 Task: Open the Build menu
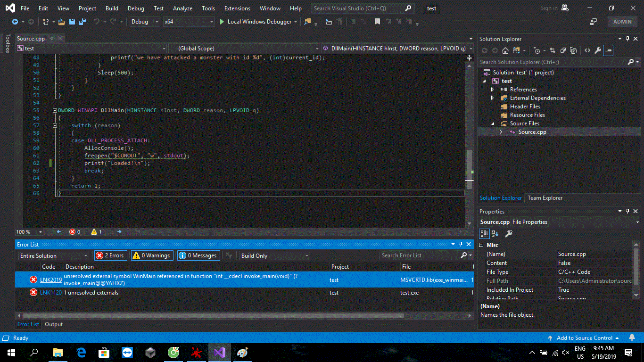pos(112,8)
